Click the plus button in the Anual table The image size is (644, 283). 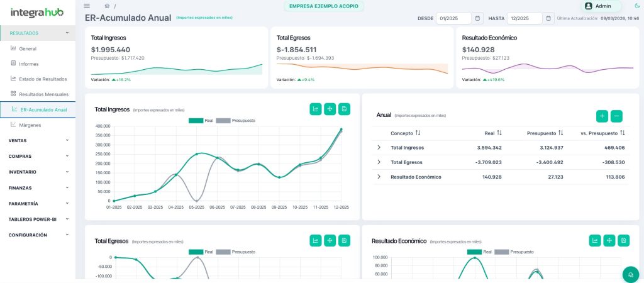[x=602, y=116]
